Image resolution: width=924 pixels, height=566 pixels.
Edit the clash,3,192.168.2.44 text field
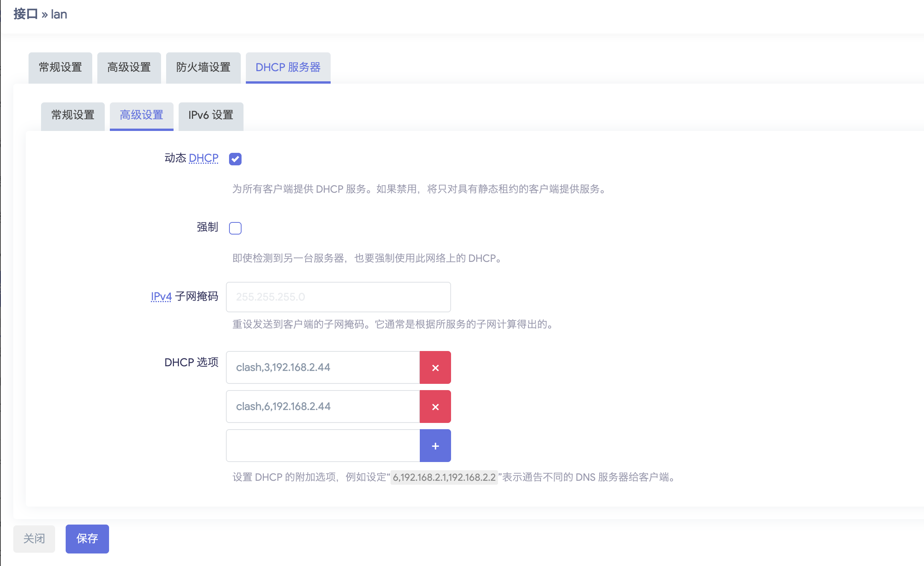tap(322, 367)
